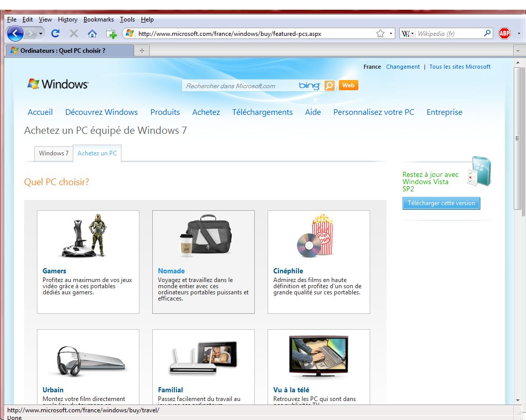Click the Stop loading X icon
Viewport: 526px width, 420px height.
(x=74, y=33)
